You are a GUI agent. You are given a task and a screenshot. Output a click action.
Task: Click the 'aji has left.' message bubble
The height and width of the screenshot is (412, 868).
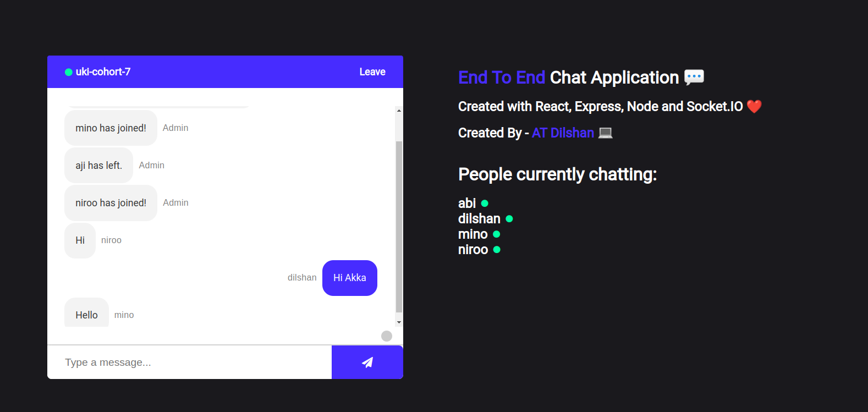(99, 166)
